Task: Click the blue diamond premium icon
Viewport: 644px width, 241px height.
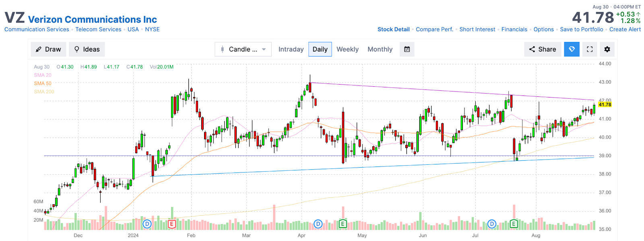Action: pyautogui.click(x=572, y=49)
